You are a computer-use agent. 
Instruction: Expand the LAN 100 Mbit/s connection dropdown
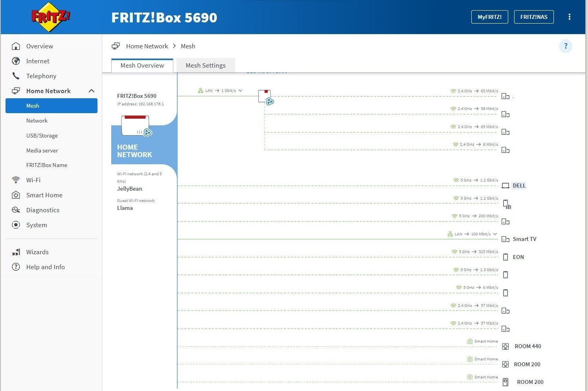[495, 234]
